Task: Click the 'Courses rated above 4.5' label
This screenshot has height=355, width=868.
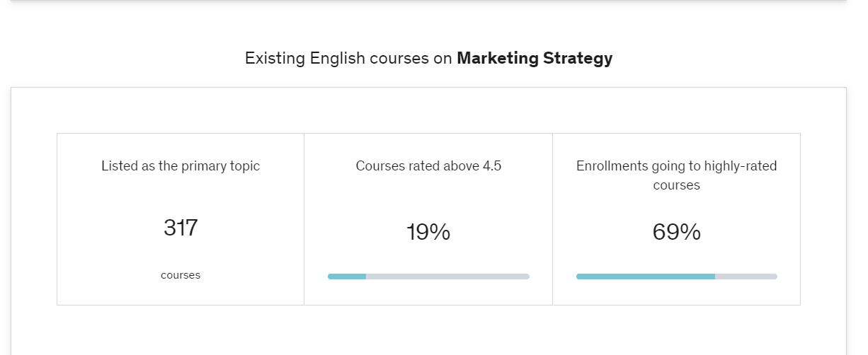Action: (428, 166)
